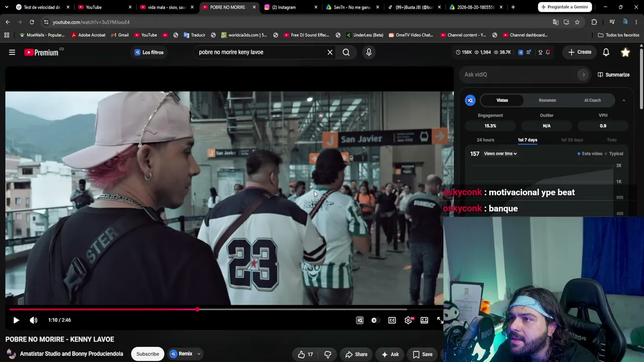Play the paused video

point(16,320)
